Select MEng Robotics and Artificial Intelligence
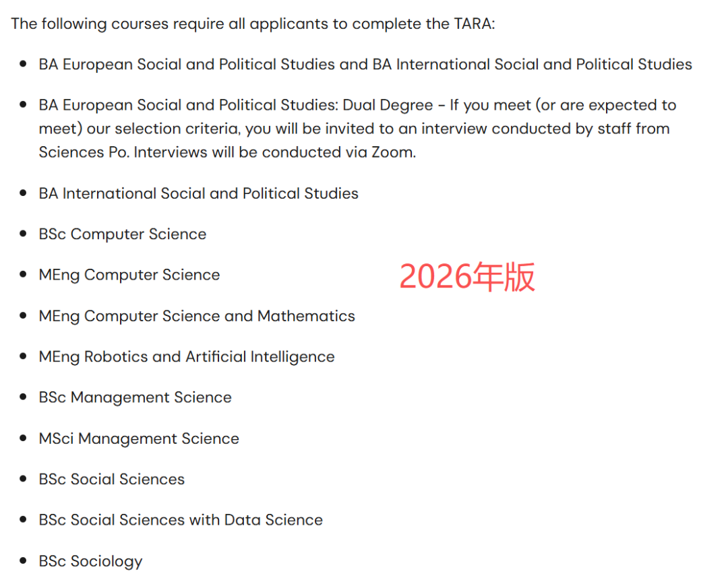The image size is (728, 586). 186,357
